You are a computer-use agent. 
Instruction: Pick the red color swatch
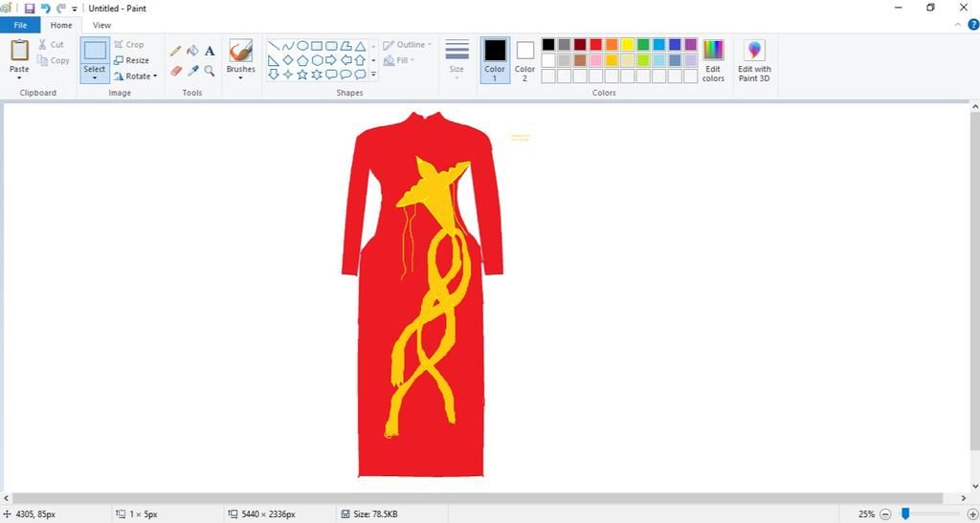point(595,44)
